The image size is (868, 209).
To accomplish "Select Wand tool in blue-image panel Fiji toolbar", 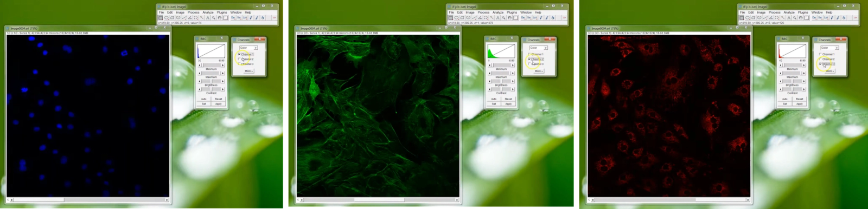I will (x=202, y=18).
